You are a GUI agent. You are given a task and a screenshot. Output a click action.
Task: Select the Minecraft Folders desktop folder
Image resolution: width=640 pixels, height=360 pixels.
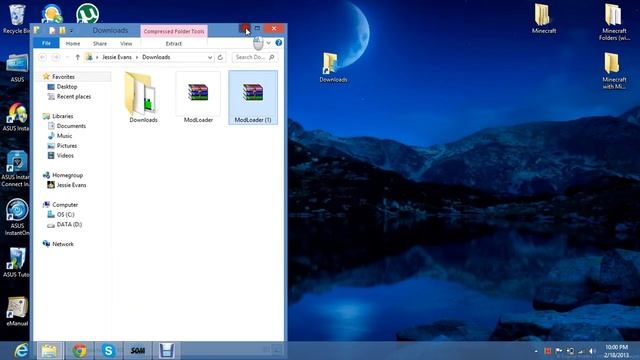[614, 22]
